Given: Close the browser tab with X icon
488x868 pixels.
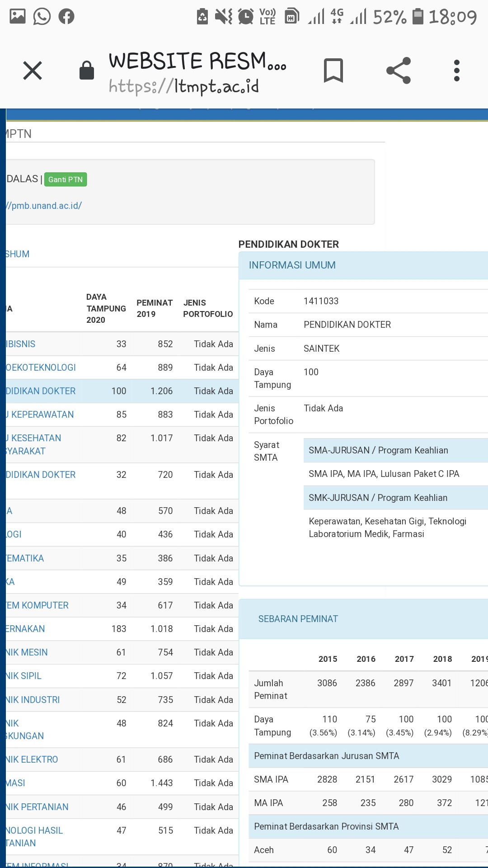Looking at the screenshot, I should point(33,71).
